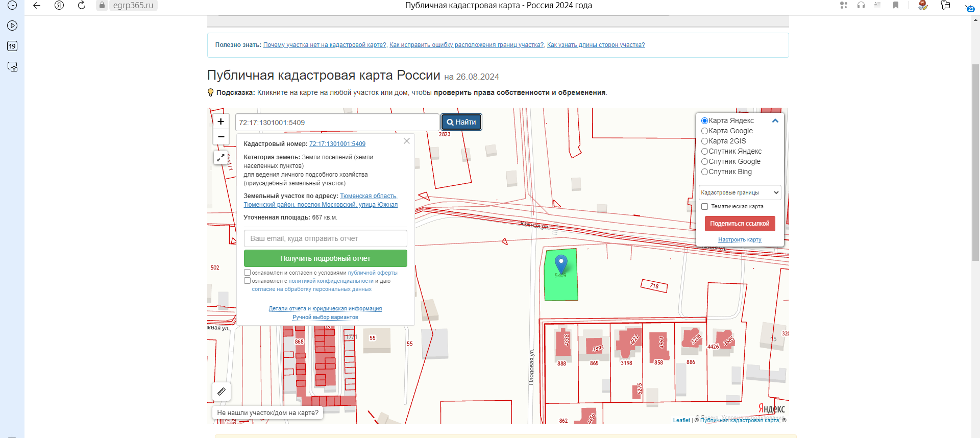Close the parcel info popup
This screenshot has height=438, width=980.
point(407,141)
